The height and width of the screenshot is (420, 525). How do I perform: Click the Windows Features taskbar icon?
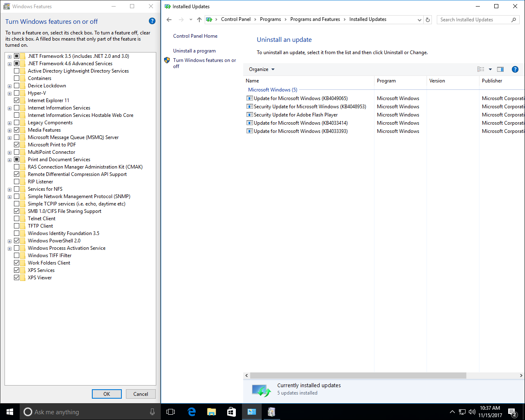tap(271, 412)
